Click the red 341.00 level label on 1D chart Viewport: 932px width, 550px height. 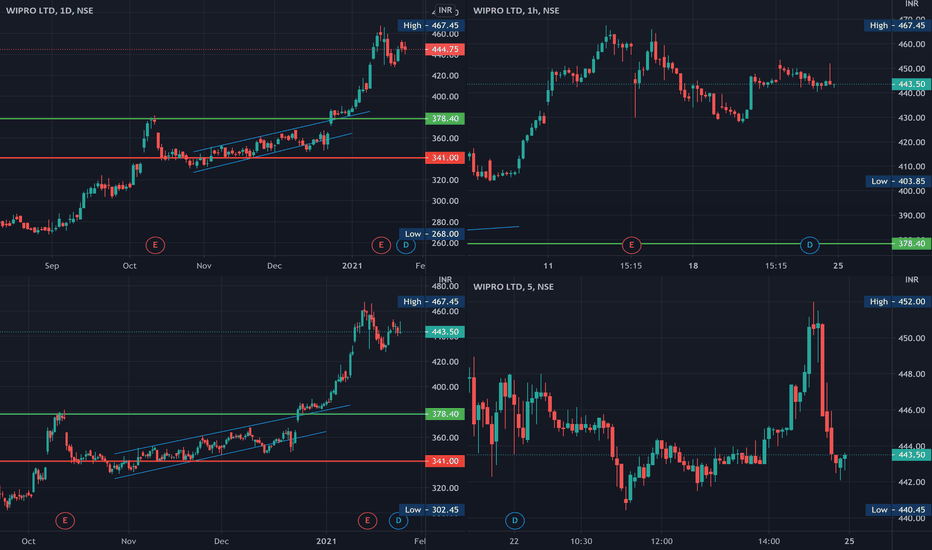[x=445, y=158]
